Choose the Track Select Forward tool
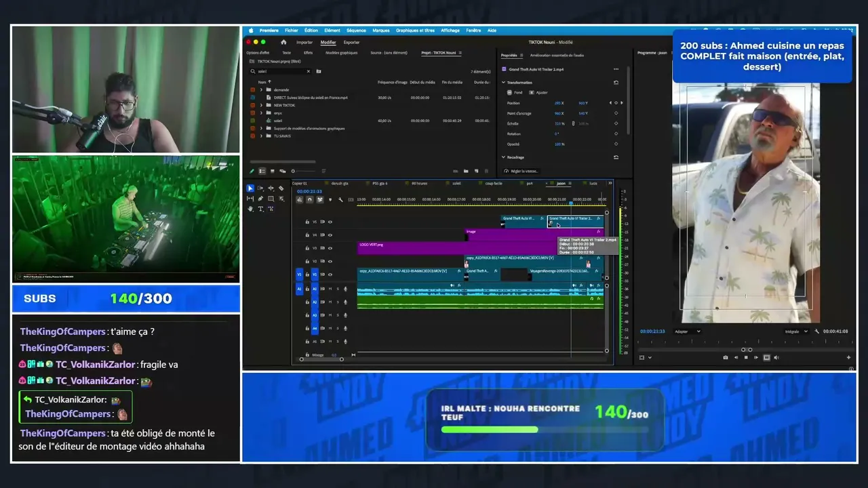This screenshot has width=868, height=488. tap(260, 188)
